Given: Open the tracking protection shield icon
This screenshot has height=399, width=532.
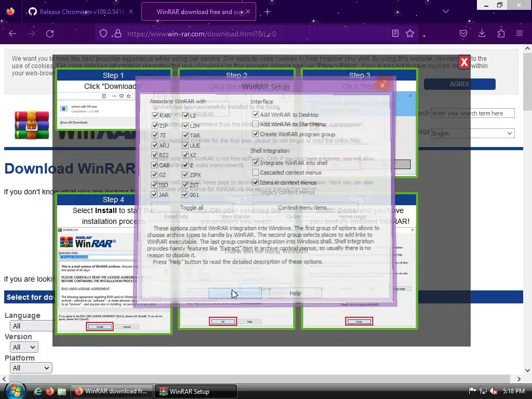Looking at the screenshot, I should (x=103, y=34).
